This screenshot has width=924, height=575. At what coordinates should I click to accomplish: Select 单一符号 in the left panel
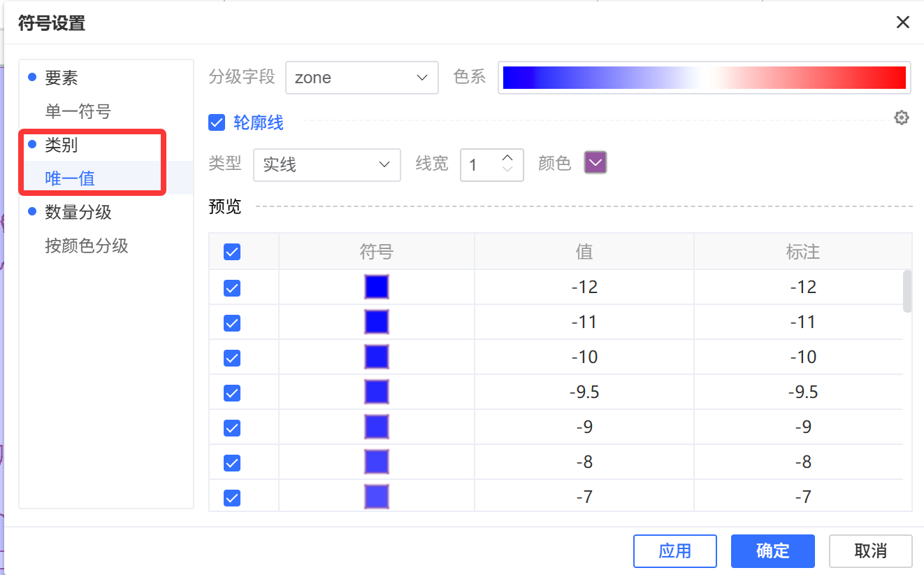[78, 112]
